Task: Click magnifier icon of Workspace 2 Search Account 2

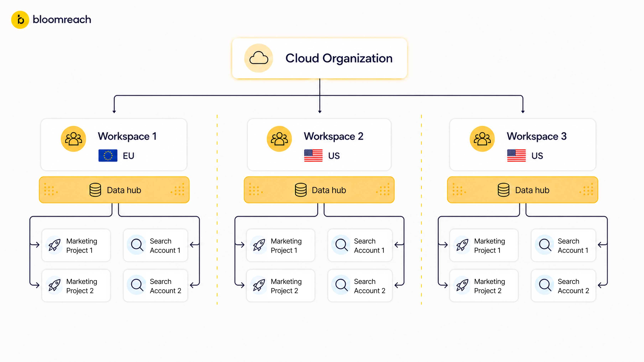Action: click(x=341, y=285)
